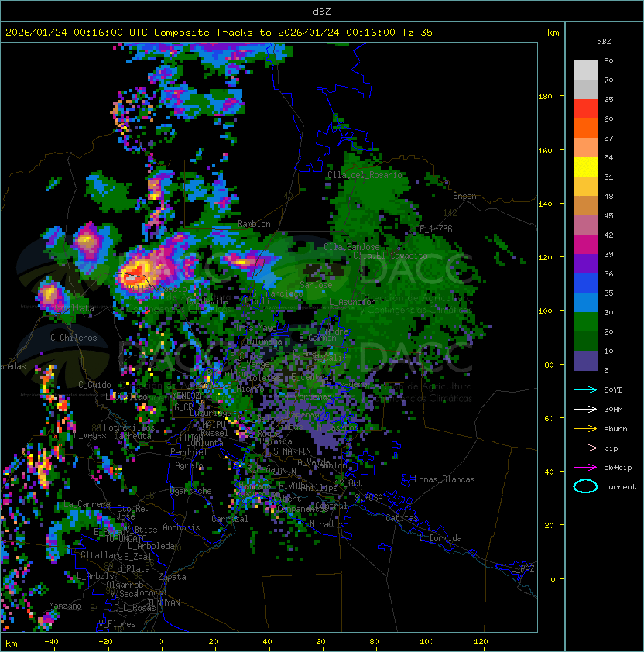
Task: Click the 'TUNUYAN' map label
Action: [x=164, y=603]
